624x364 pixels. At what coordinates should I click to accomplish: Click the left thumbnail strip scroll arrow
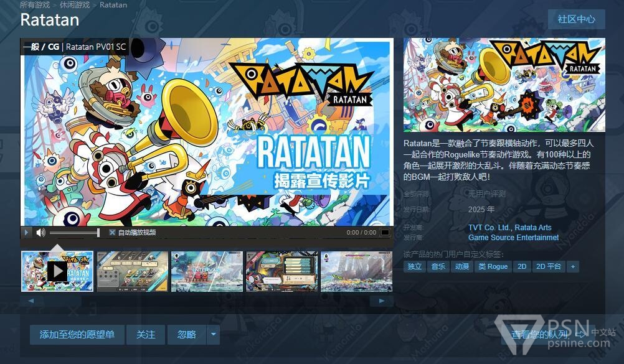click(x=31, y=301)
